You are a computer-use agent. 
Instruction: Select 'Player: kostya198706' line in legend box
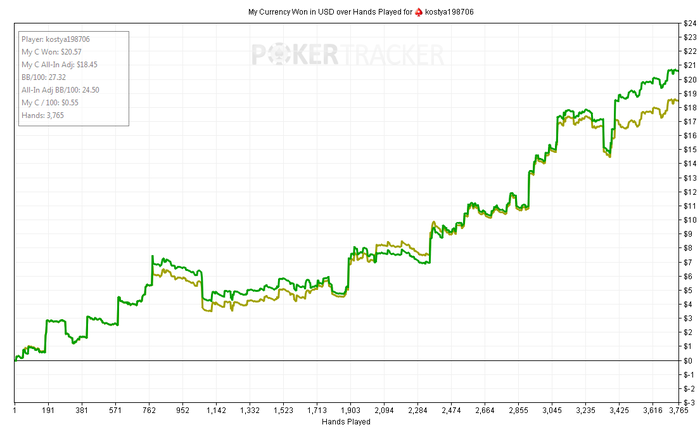[56, 39]
